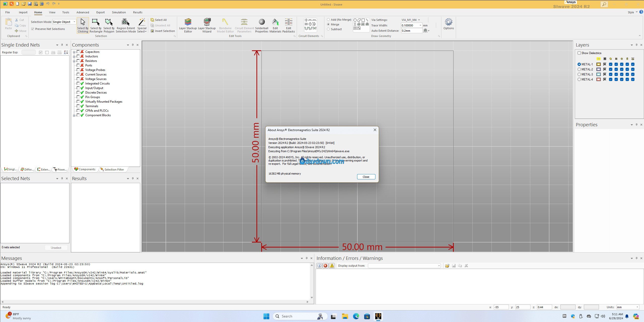Check the Integrated Circuits checkbox
Image resolution: width=644 pixels, height=322 pixels.
tap(78, 83)
